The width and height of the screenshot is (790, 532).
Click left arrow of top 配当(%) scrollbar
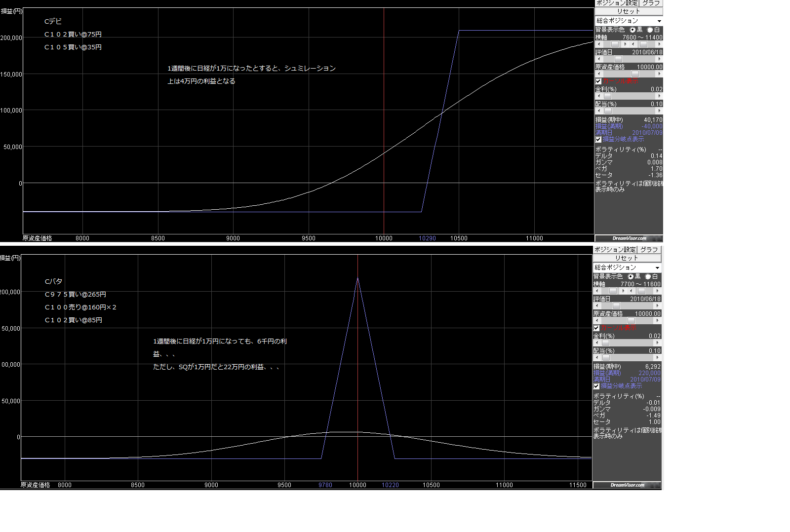(598, 111)
